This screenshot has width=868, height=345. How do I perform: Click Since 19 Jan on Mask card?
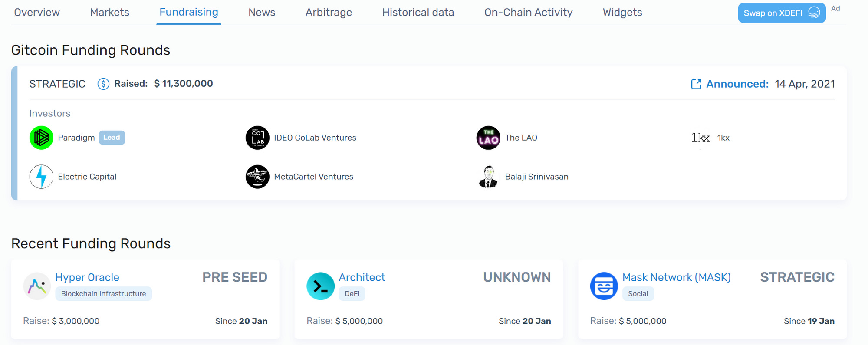coord(809,321)
